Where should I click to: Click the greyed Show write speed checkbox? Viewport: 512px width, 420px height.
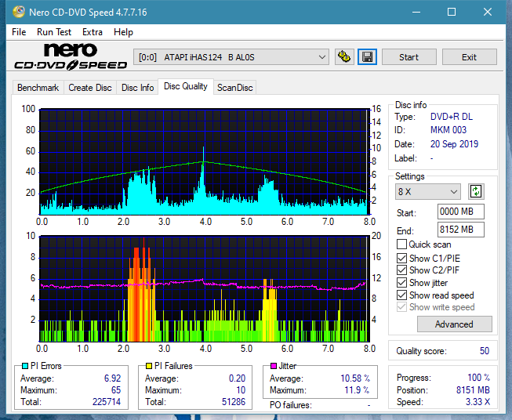(401, 307)
